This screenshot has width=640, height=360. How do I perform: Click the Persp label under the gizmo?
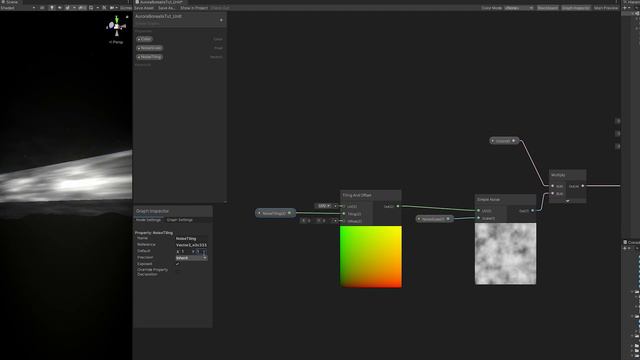tap(116, 42)
